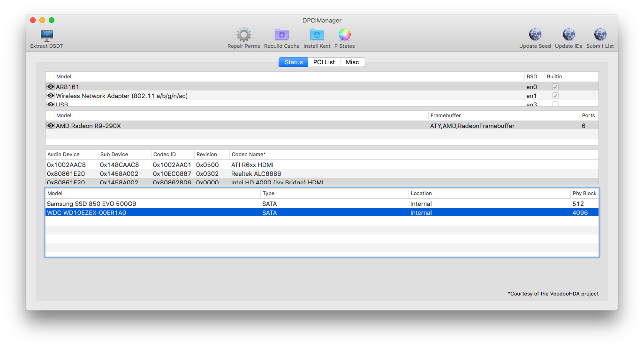Toggle eye icon for Wireless Network Adapter
644x348 pixels.
(51, 96)
